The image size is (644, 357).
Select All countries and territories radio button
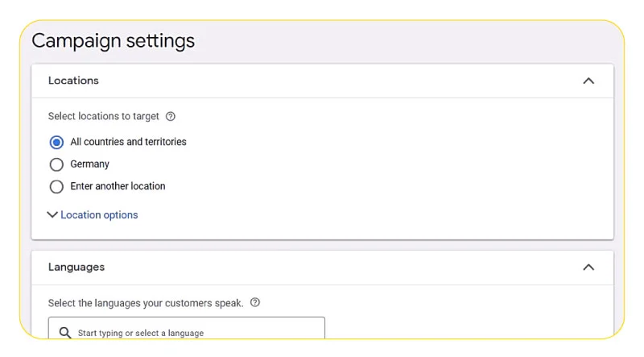pyautogui.click(x=56, y=143)
